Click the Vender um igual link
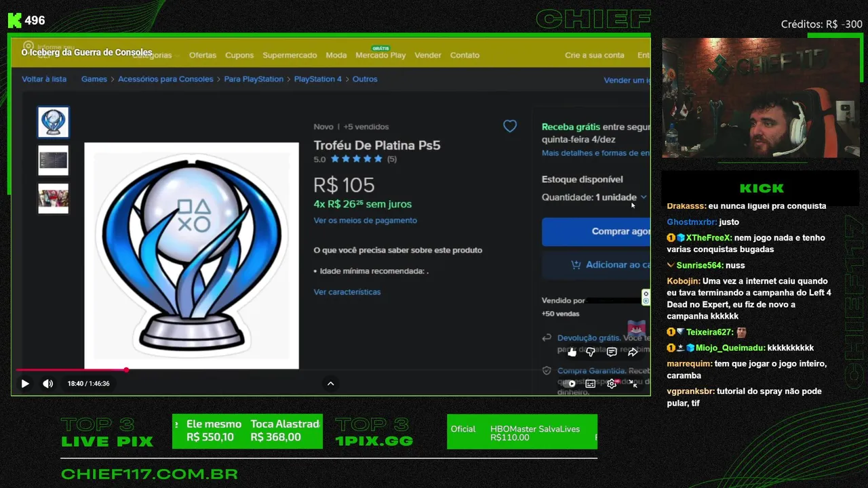This screenshot has width=868, height=488. [x=627, y=80]
